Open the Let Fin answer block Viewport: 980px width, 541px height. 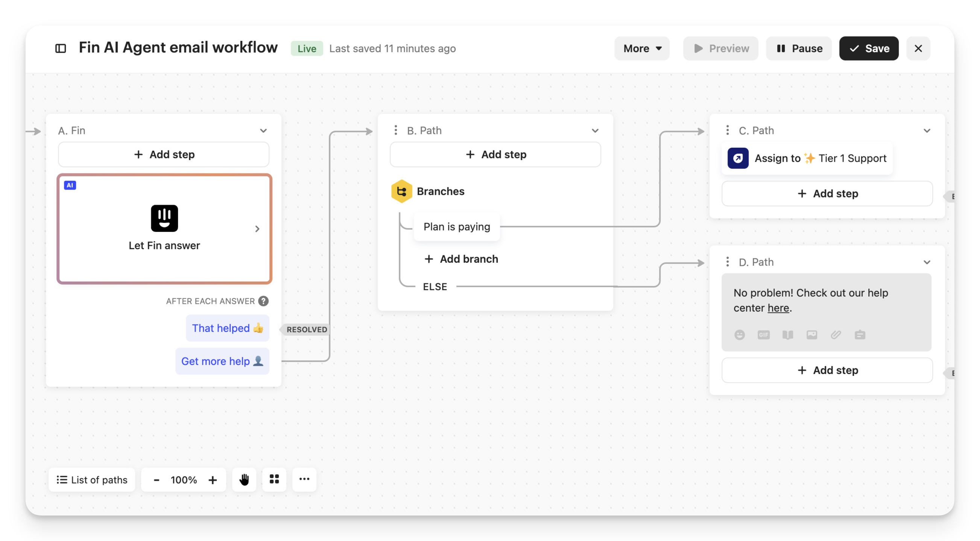[x=164, y=229]
